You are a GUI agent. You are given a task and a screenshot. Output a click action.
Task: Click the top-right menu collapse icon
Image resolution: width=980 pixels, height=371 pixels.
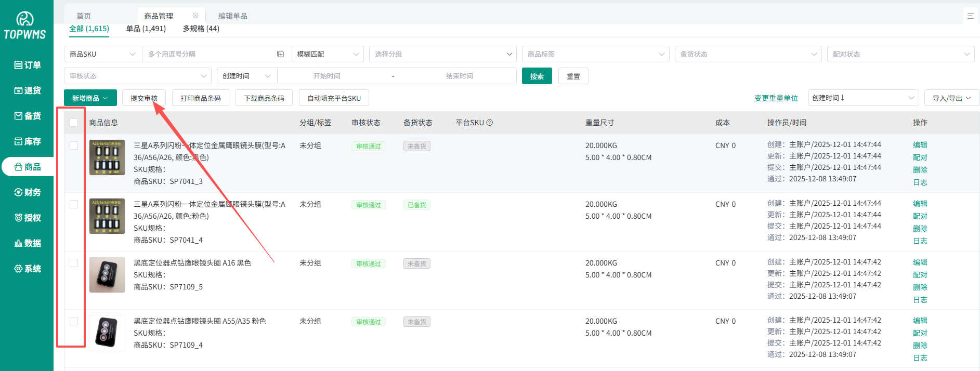970,16
